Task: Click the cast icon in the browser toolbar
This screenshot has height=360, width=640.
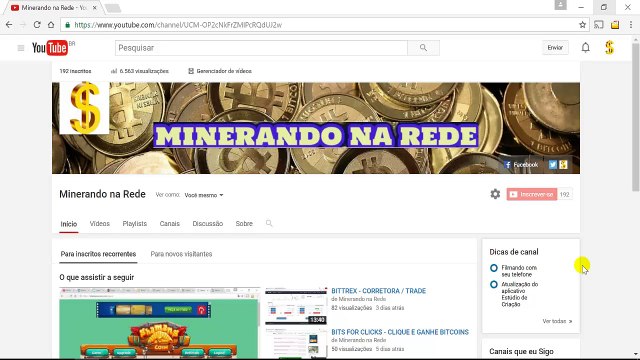Action: [599, 25]
